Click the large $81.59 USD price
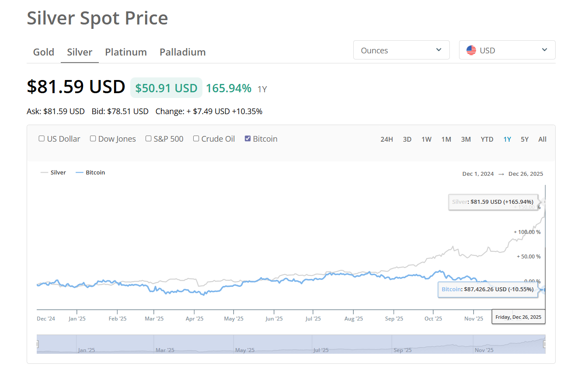This screenshot has width=588, height=380. click(x=76, y=87)
